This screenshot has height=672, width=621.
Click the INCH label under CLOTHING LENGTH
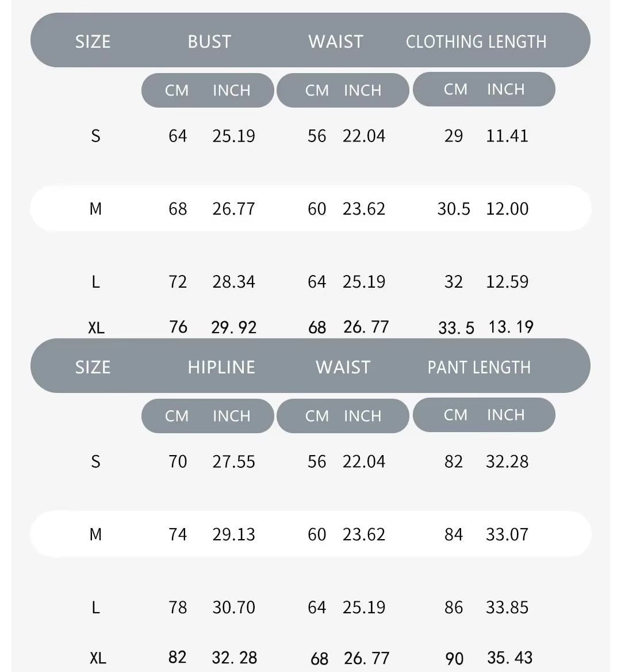pyautogui.click(x=506, y=89)
